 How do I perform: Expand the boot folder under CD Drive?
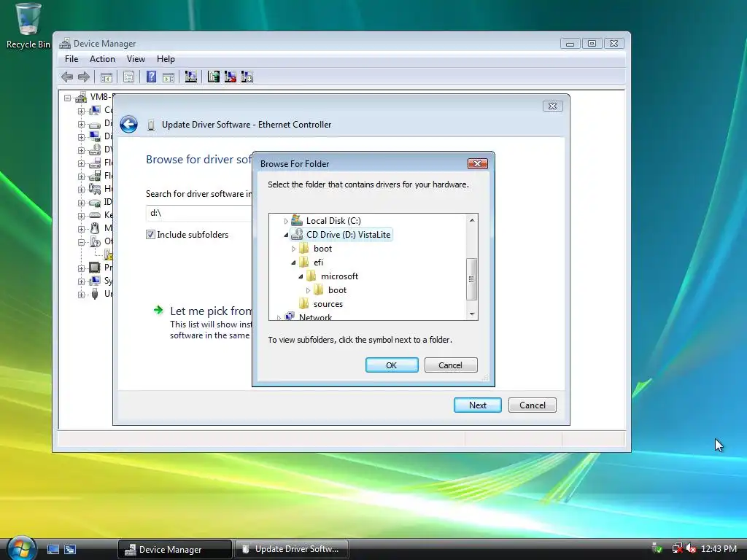pos(293,249)
